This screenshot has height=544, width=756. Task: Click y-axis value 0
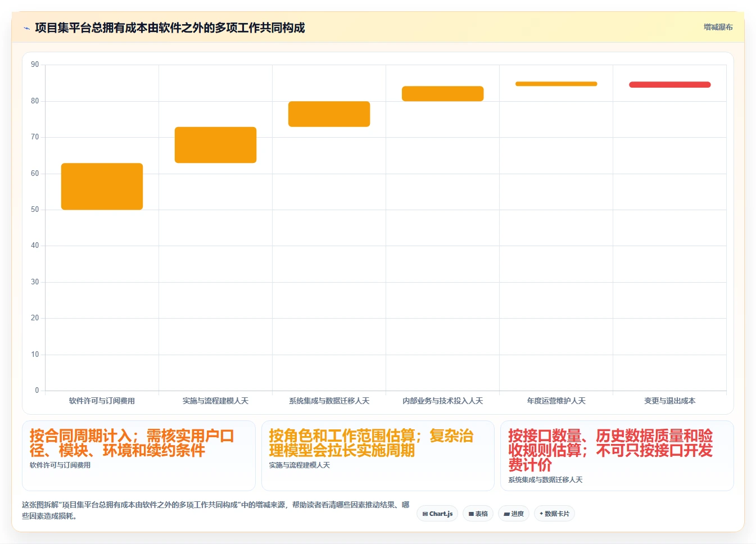click(x=37, y=391)
